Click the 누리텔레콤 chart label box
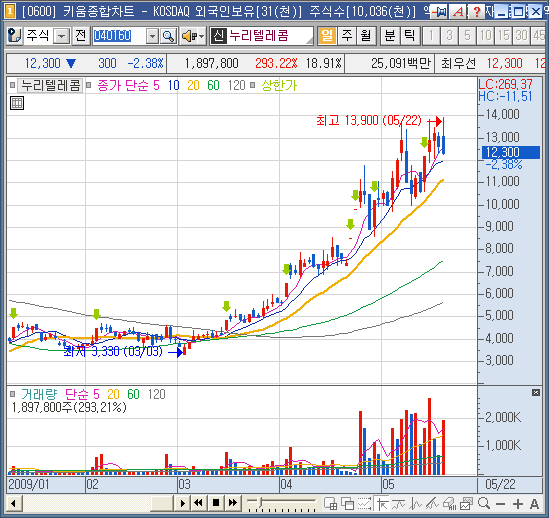The height and width of the screenshot is (518, 549). click(50, 85)
